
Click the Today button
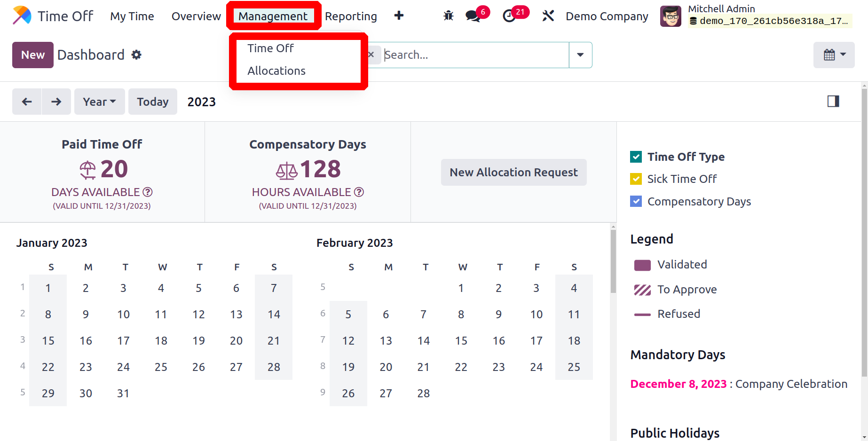tap(152, 102)
